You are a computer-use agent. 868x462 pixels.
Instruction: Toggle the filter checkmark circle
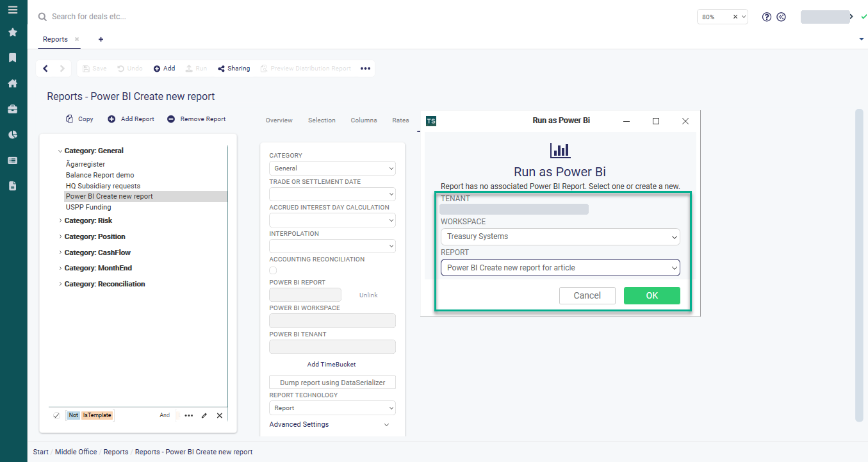(x=56, y=415)
